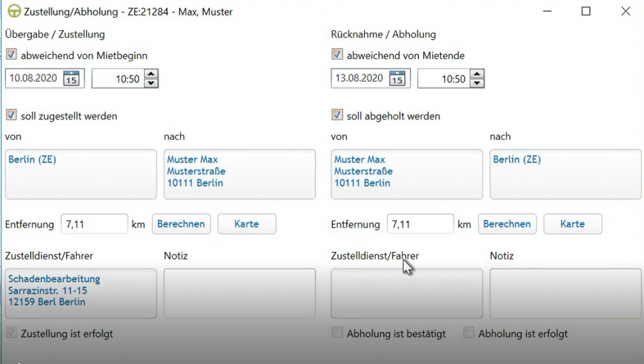Image resolution: width=644 pixels, height=364 pixels.
Task: Toggle 'abweichend von Mietende' checkbox
Action: coord(337,54)
